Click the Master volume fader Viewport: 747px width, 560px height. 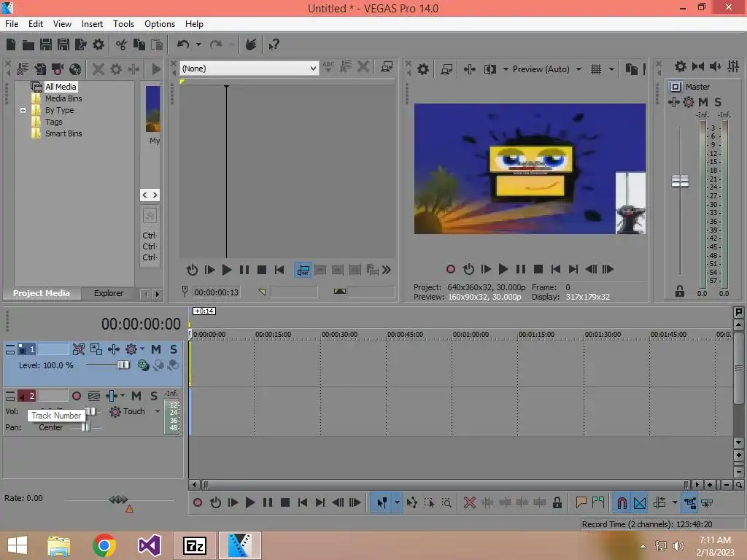click(x=681, y=181)
